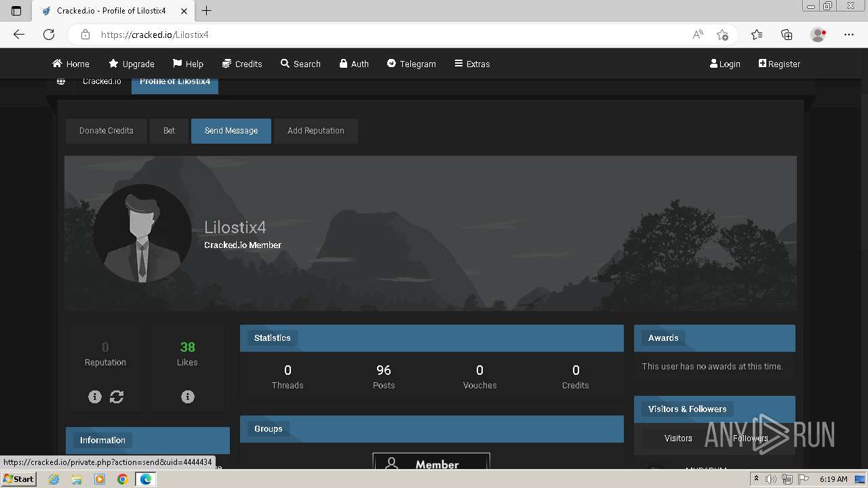Click the Send Message button

[231, 131]
